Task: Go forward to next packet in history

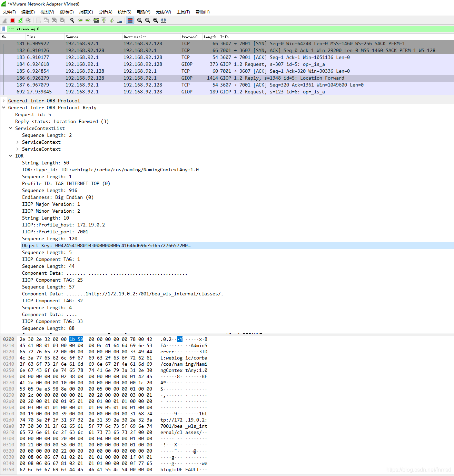Action: point(88,20)
